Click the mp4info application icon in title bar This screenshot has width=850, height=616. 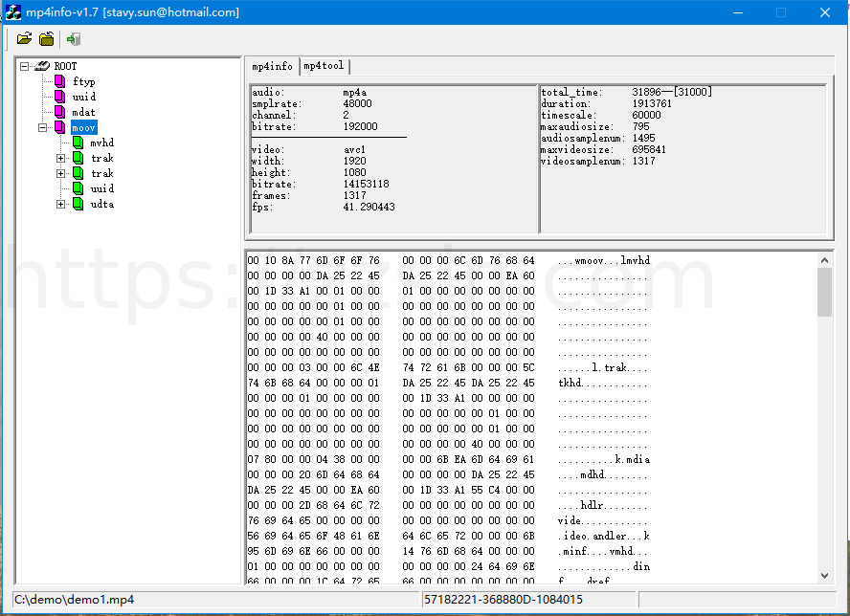[12, 12]
